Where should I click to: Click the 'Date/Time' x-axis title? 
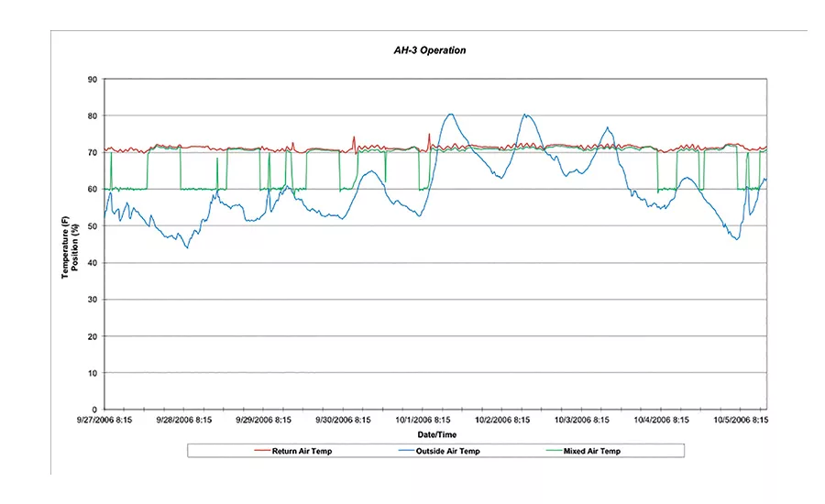coord(436,434)
